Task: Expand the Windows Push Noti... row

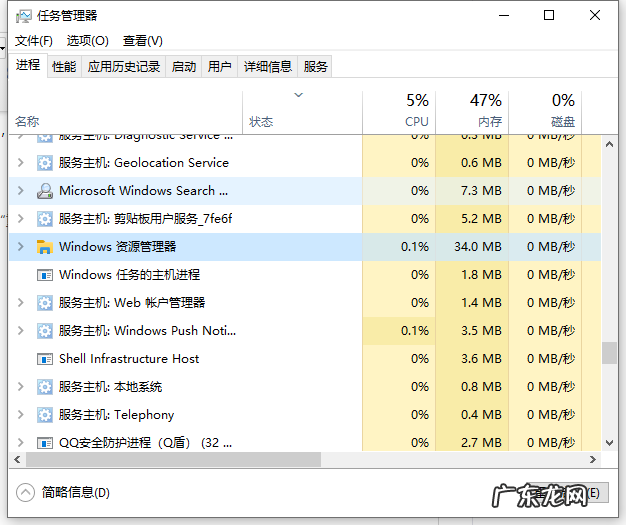Action: 21,331
